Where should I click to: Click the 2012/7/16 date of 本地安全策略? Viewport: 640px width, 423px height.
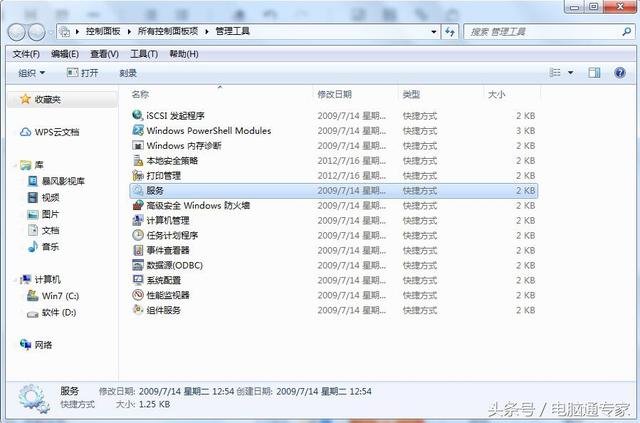351,160
